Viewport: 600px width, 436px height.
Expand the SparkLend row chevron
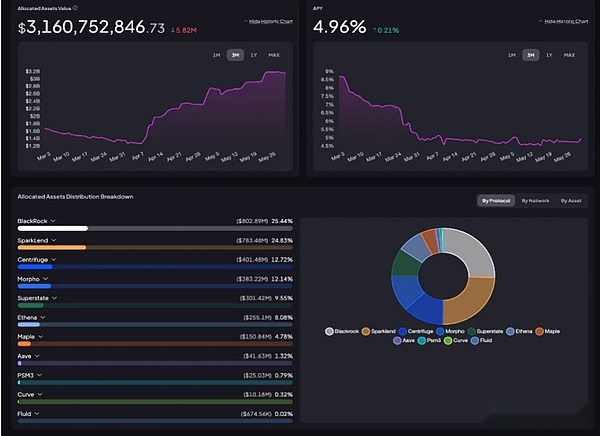(x=54, y=240)
